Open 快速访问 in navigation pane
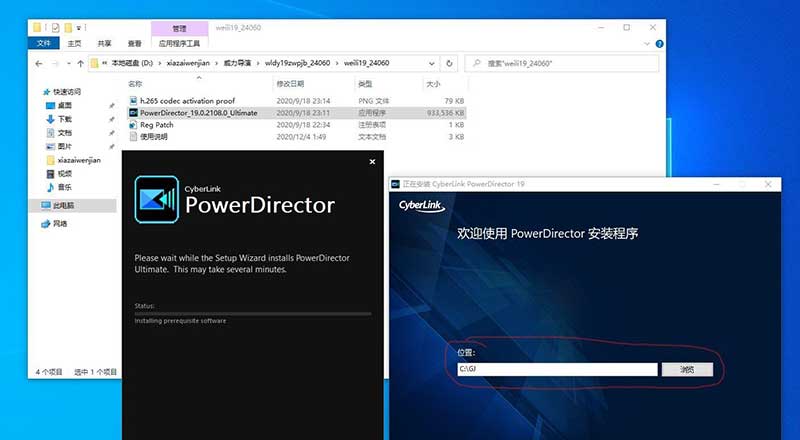Viewport: 800px width, 440px height. (x=67, y=92)
